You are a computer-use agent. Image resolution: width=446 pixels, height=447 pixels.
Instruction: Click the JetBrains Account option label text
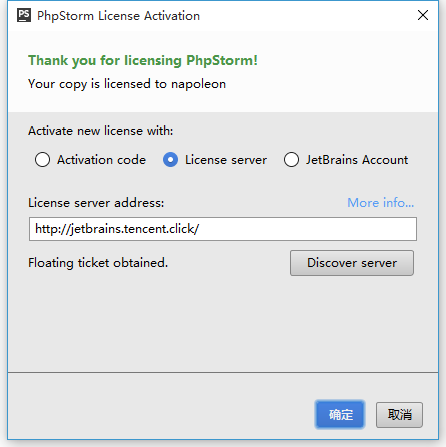point(357,160)
